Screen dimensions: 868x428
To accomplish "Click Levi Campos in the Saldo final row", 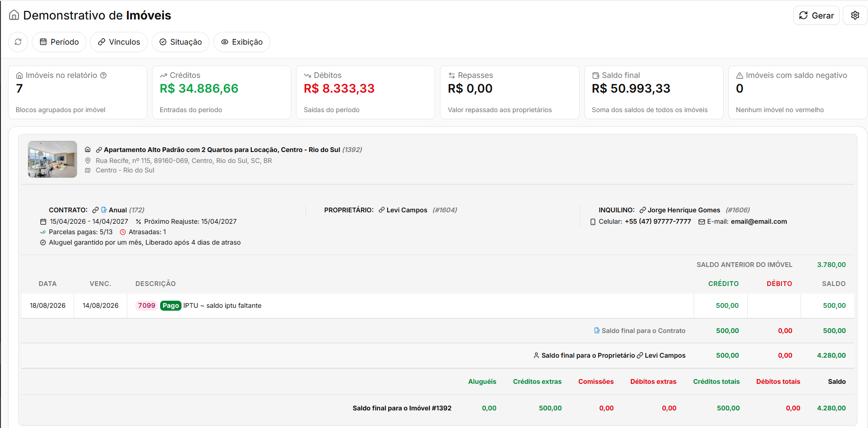I will 665,355.
